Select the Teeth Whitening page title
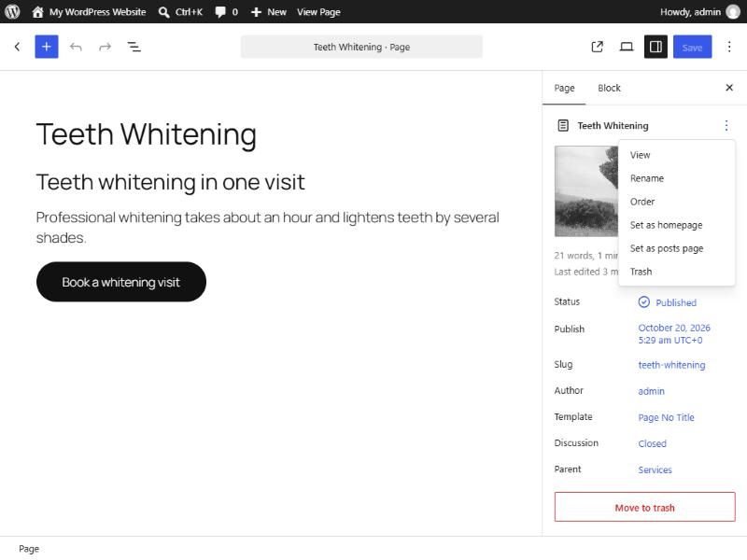 147,134
